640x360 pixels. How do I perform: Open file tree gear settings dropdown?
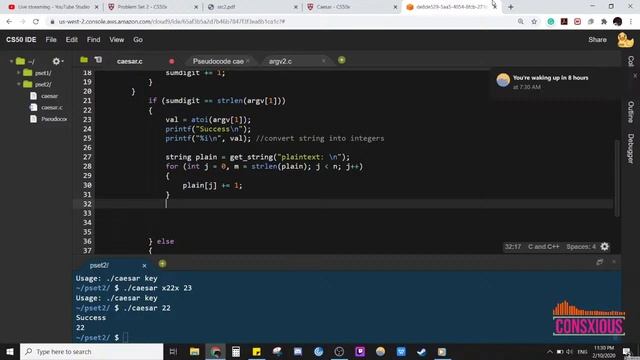click(x=58, y=61)
